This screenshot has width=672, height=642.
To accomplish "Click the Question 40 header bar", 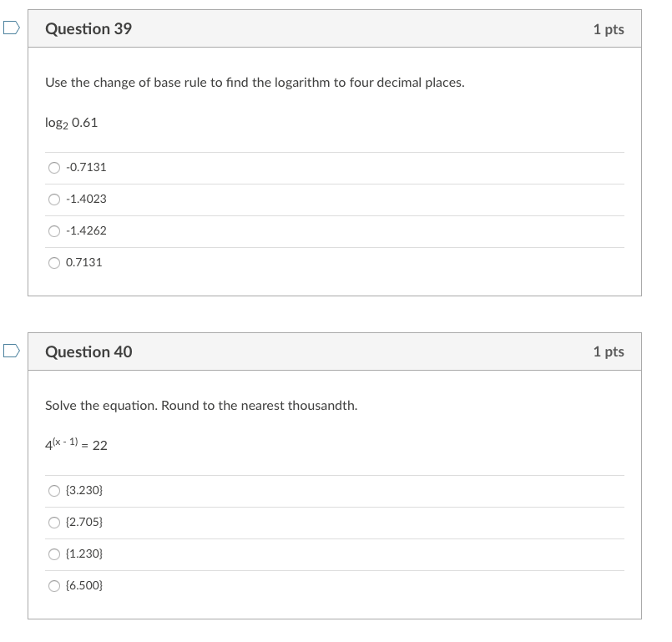I will pyautogui.click(x=334, y=351).
